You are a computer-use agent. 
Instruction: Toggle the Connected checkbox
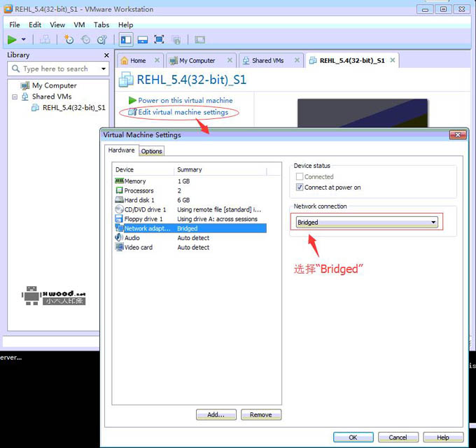[x=300, y=176]
